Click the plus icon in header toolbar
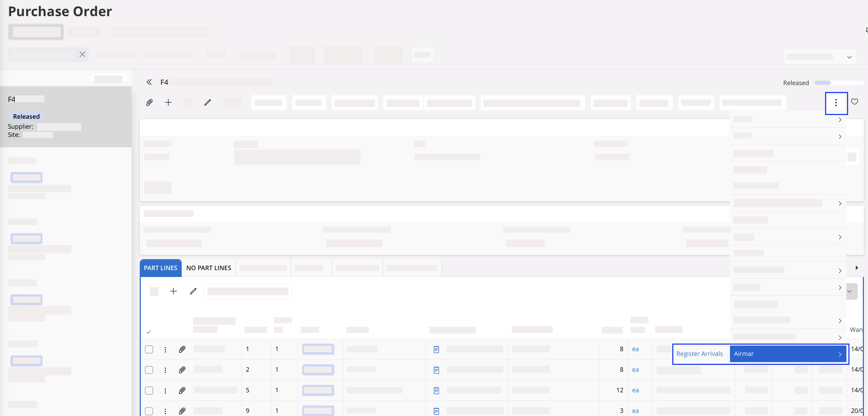Viewport: 868px width, 416px height. click(168, 103)
